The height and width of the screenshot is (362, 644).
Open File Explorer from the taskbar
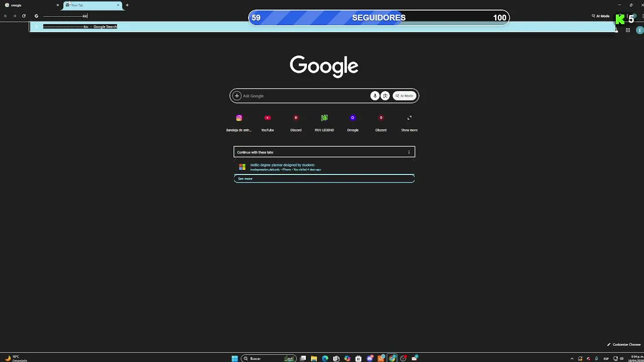point(314,358)
